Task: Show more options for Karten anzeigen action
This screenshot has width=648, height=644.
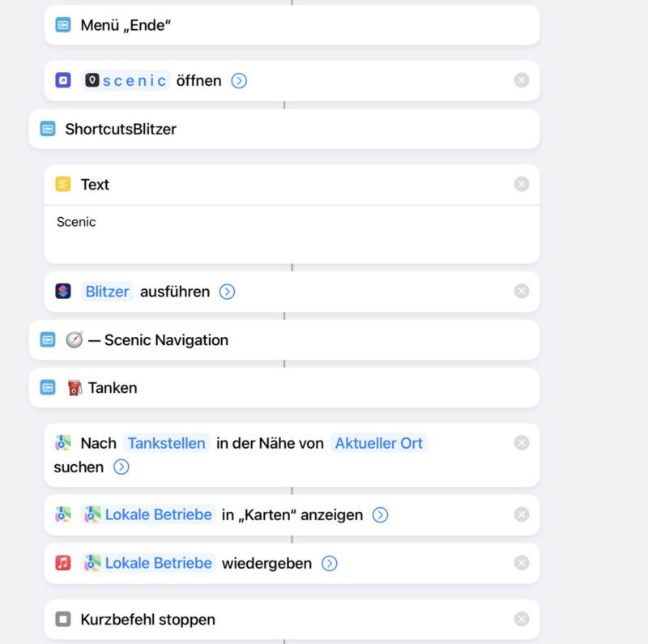Action: coord(380,515)
